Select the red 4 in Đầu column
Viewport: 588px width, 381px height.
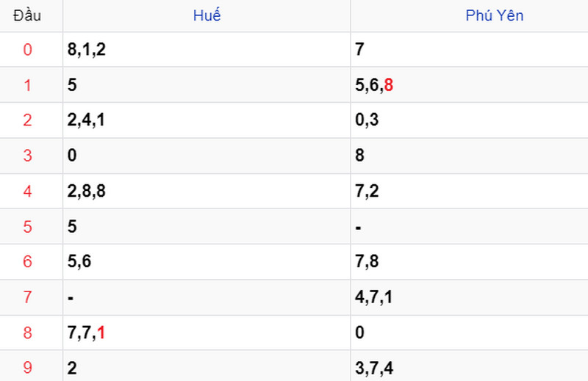(27, 191)
